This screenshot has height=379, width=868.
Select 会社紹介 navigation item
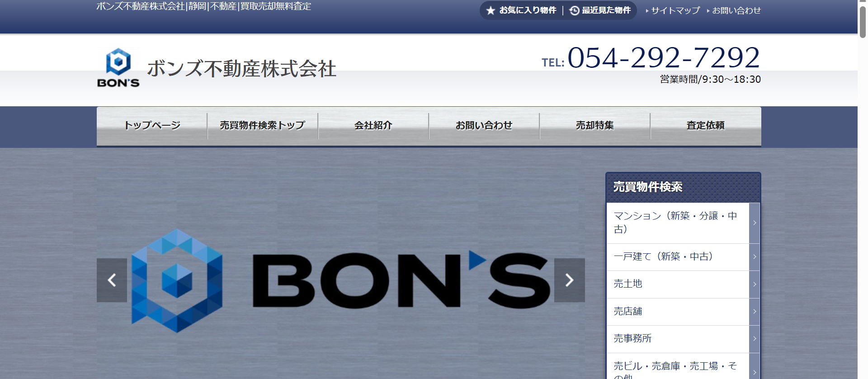coord(373,126)
